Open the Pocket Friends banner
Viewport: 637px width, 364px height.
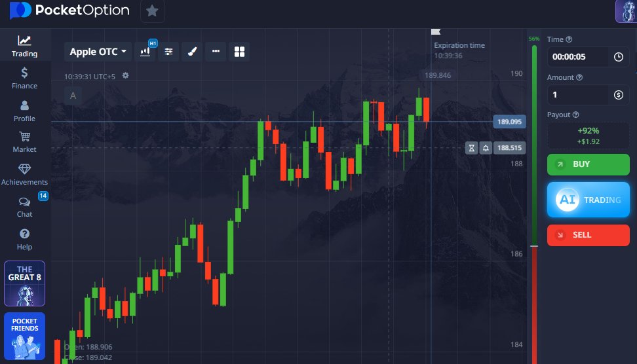24,336
